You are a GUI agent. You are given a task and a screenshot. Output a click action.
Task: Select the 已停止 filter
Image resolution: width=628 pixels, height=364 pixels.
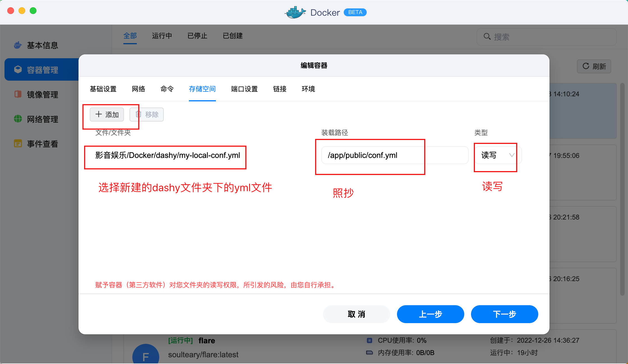click(197, 36)
